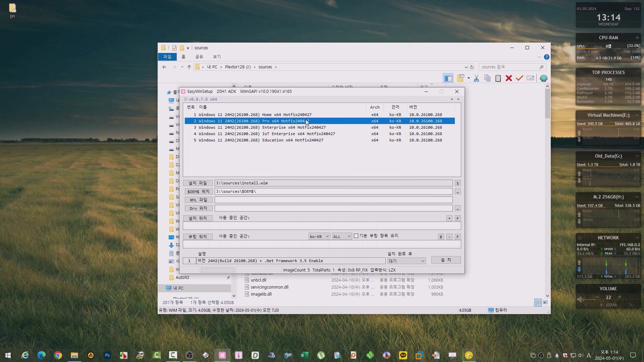Click the orange checkmark icon in toolbar
This screenshot has height=362, width=644.
pyautogui.click(x=520, y=78)
